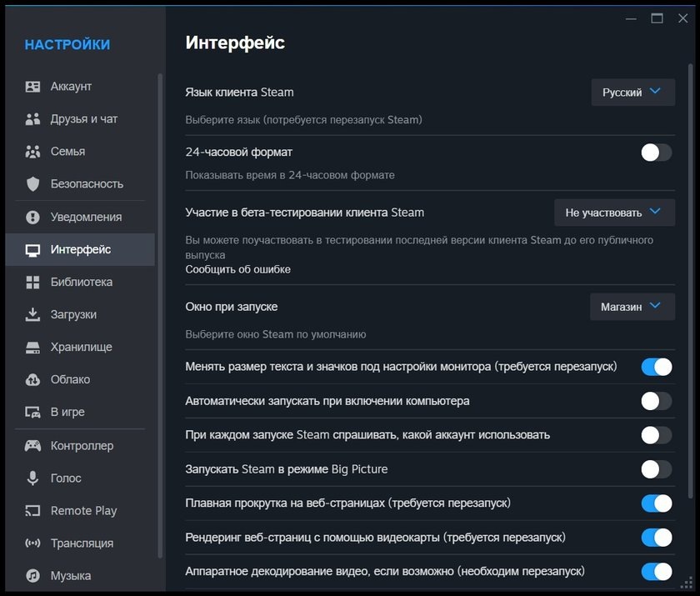The image size is (700, 596).
Task: Select the Голос microphone icon
Action: coord(33,478)
